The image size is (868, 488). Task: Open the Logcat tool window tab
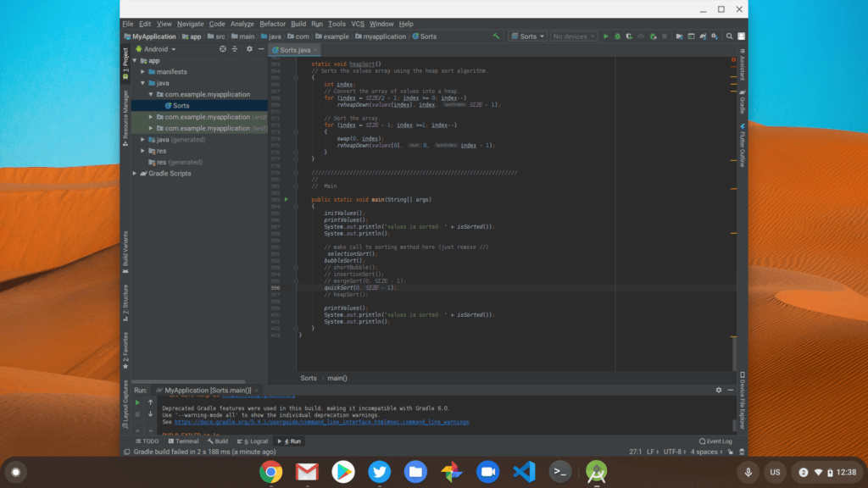pos(254,441)
